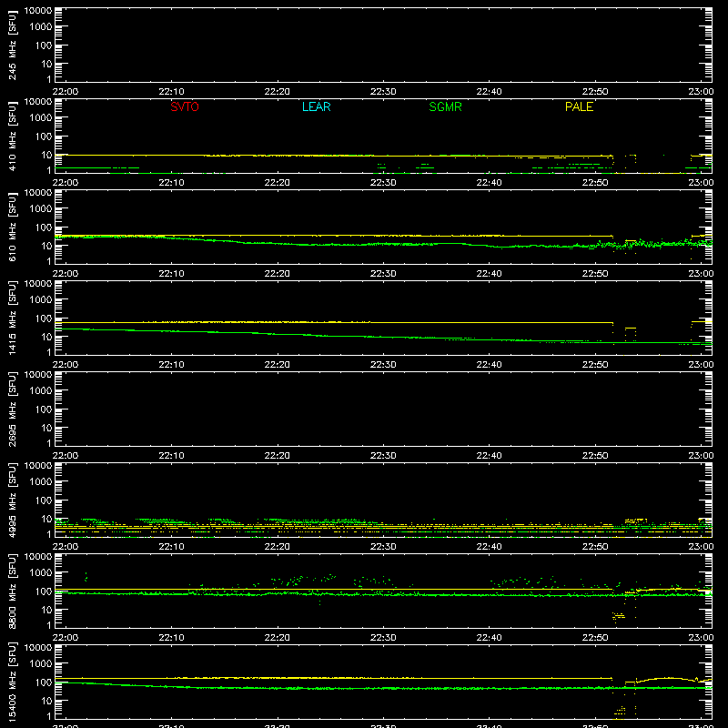Click the 100 y-axis value in the 610 MHz panel

click(44, 227)
